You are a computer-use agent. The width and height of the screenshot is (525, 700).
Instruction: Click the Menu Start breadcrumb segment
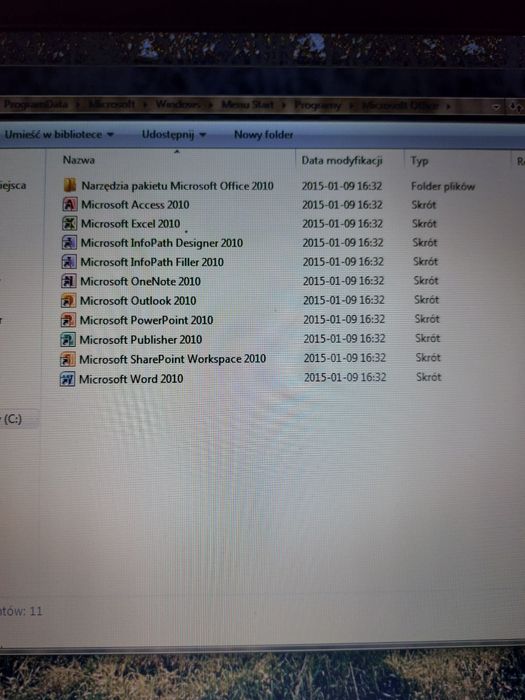coord(247,105)
